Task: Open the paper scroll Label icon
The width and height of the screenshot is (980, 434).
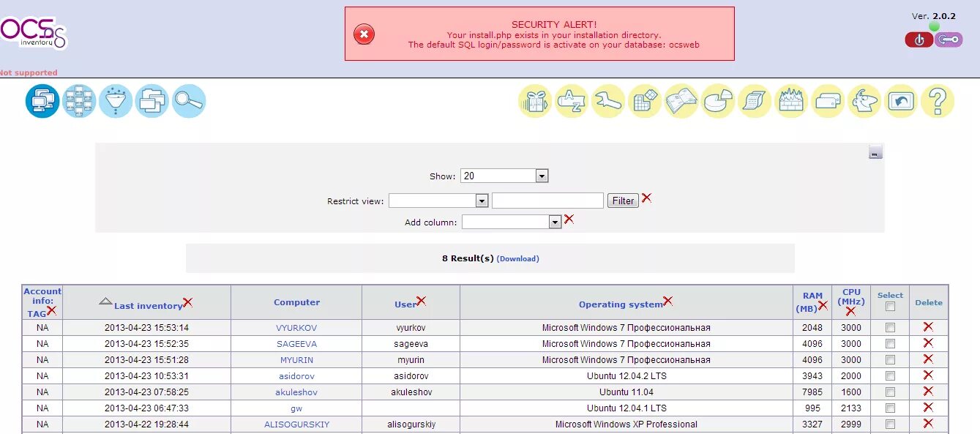Action: point(755,101)
